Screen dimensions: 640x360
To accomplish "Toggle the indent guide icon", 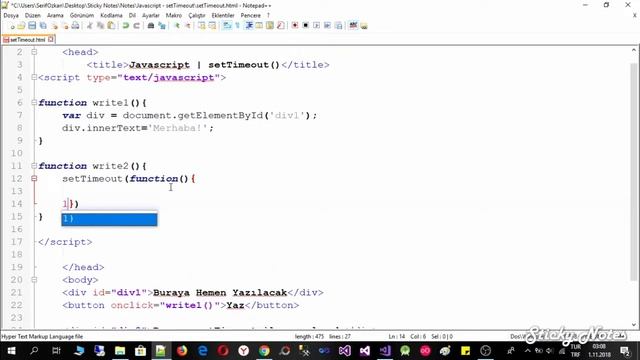I will point(249,26).
